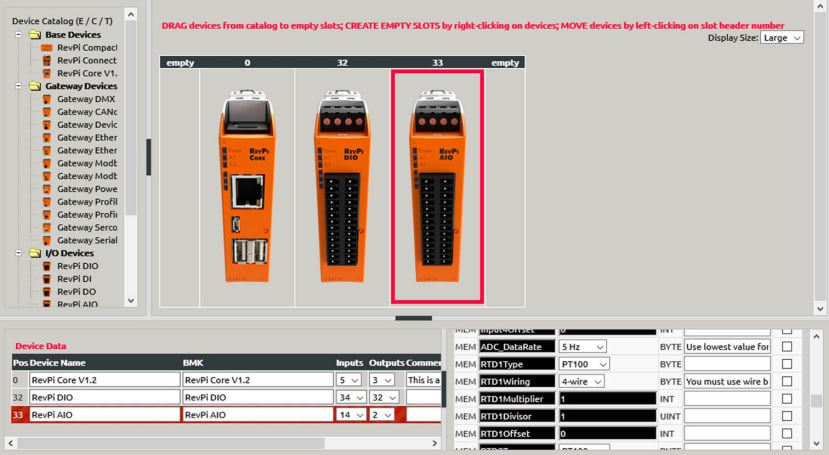Click the right empty slot header
Image resolution: width=829 pixels, height=455 pixels.
coord(505,62)
